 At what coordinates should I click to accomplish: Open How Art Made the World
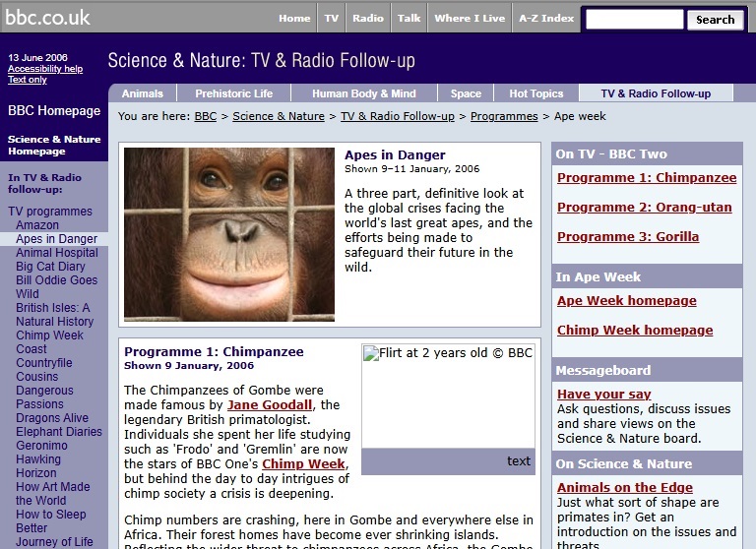pos(52,494)
